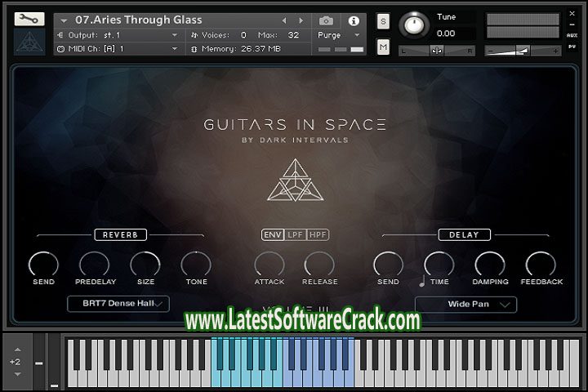Click the pitch bend wheel strip
588x392 pixels.
tap(39, 362)
